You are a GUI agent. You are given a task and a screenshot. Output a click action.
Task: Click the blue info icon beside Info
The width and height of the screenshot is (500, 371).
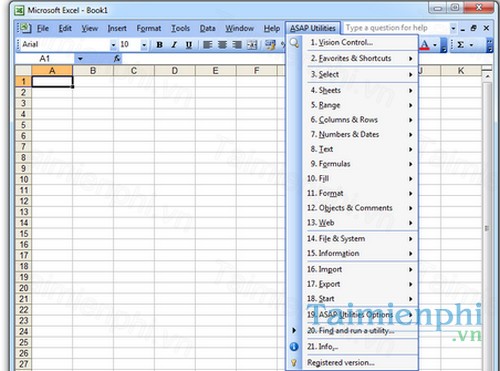point(294,347)
